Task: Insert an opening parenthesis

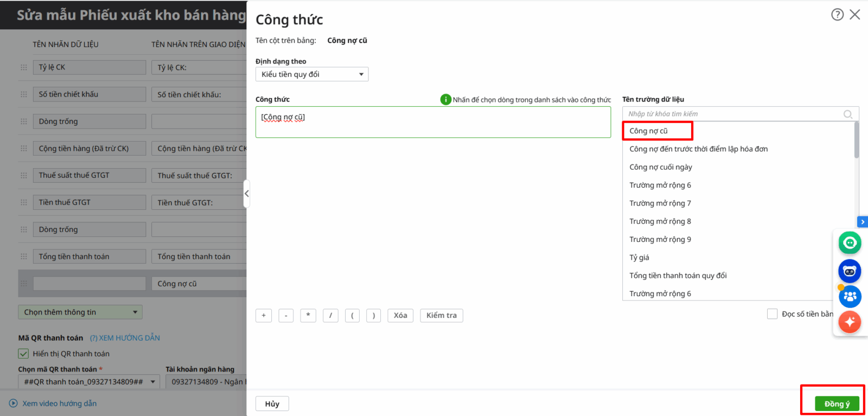Action: [352, 316]
